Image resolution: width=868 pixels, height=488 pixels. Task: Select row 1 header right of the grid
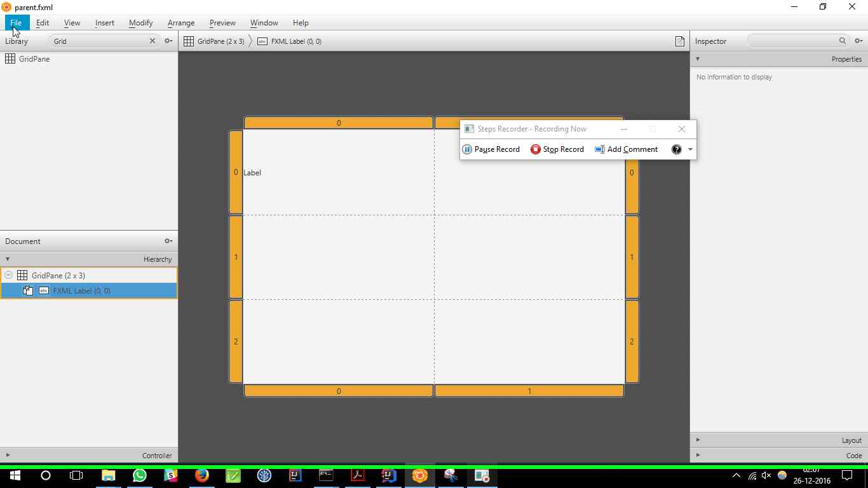point(632,257)
